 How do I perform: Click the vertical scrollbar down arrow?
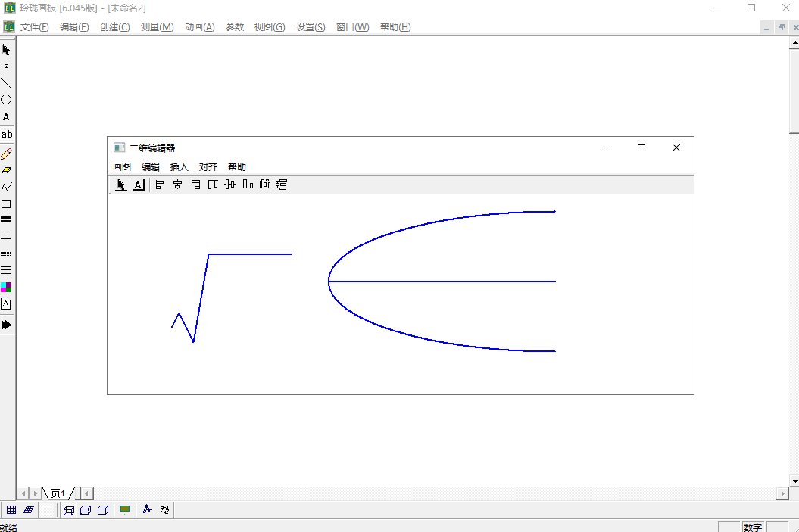point(794,481)
